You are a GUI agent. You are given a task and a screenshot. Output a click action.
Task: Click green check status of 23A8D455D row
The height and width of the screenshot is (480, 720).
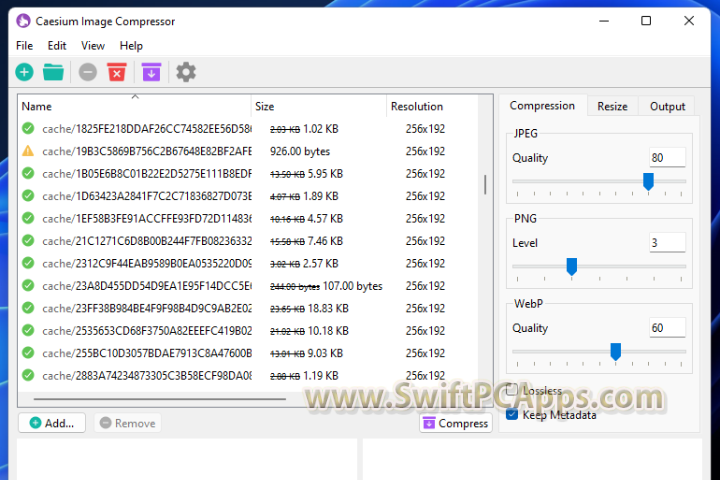click(x=28, y=286)
